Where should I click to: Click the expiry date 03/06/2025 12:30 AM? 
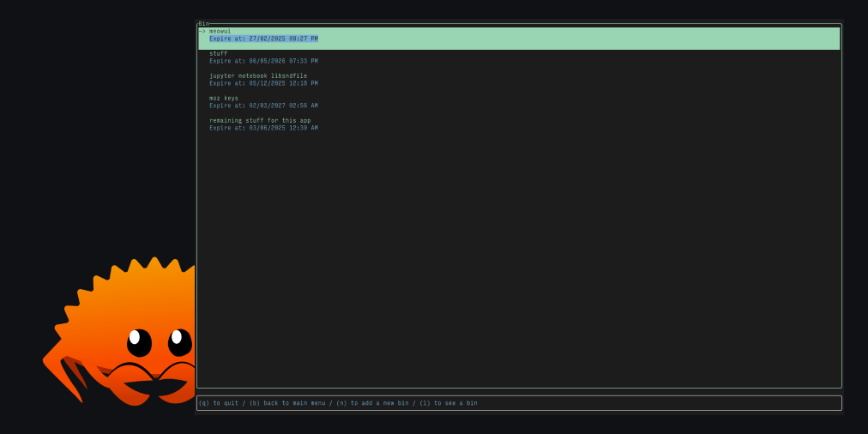263,128
